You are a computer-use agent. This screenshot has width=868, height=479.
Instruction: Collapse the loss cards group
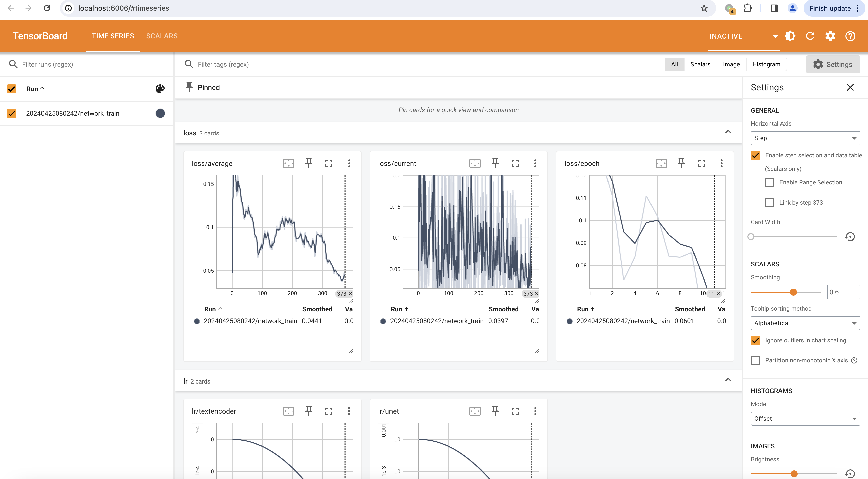click(728, 132)
